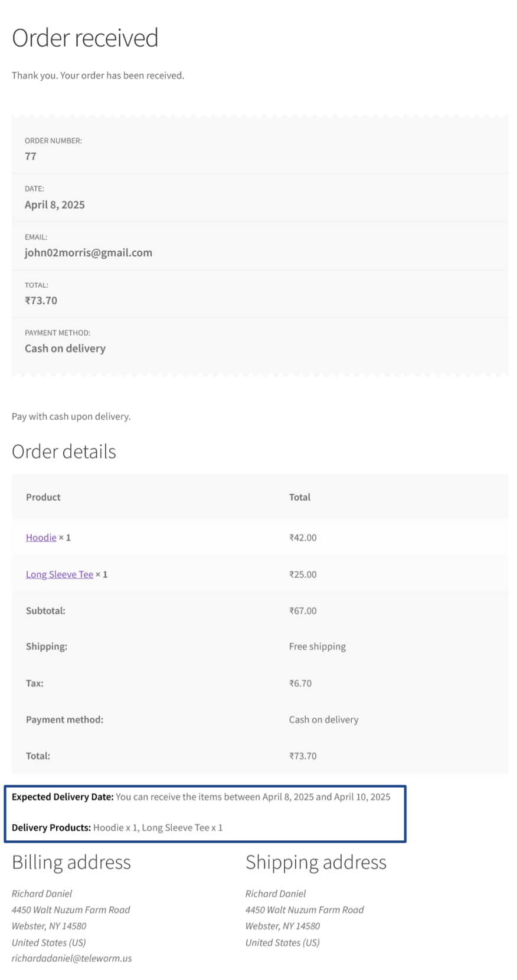Viewport: 517px width, 980px height.
Task: Select the Long Sleeve Tee price ₹25.00
Action: click(x=303, y=574)
